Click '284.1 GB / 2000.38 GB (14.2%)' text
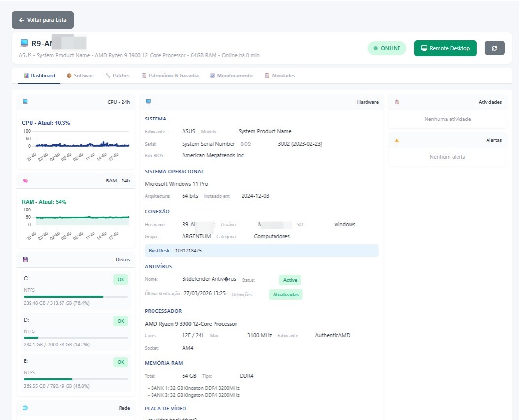Screen dimensions: 519x420 [x=56, y=345]
